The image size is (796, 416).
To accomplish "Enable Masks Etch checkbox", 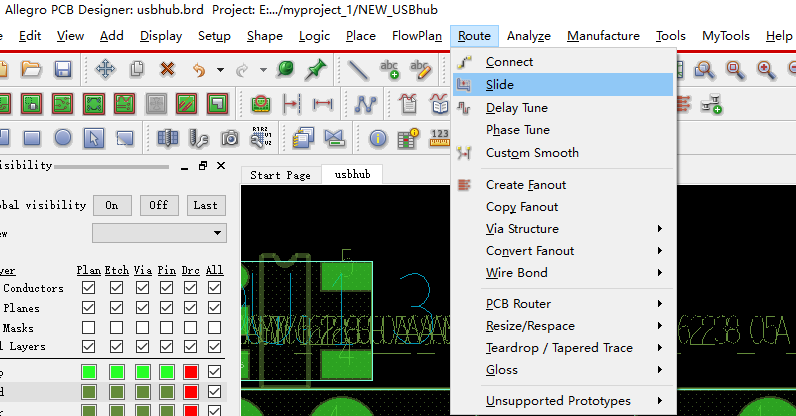I will point(116,328).
